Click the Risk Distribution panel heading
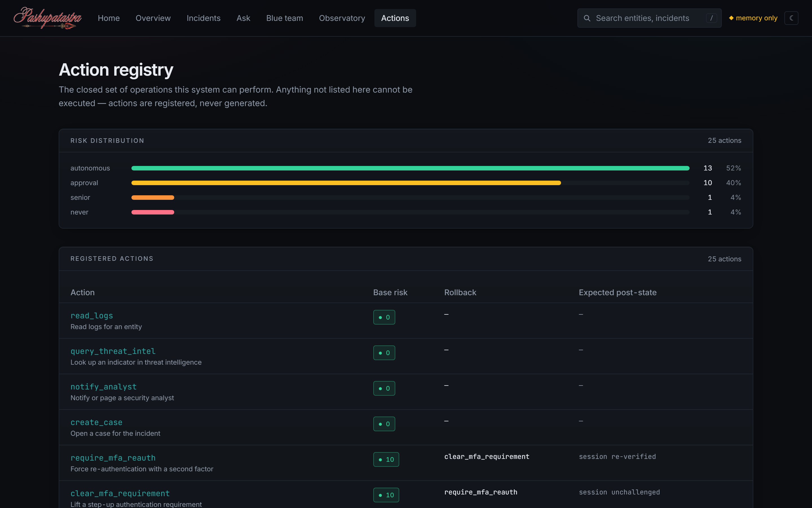812x508 pixels. point(107,141)
